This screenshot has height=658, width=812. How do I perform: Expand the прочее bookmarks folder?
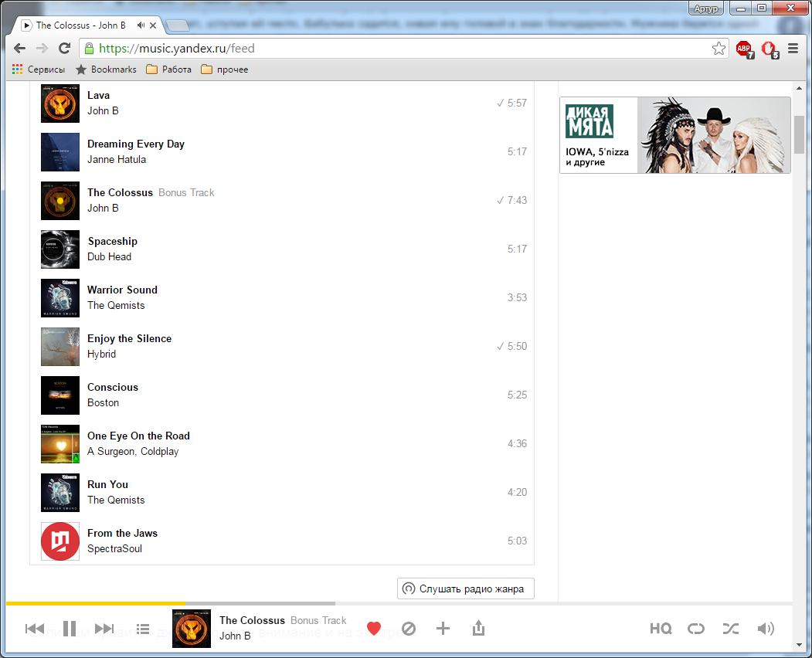tap(224, 70)
